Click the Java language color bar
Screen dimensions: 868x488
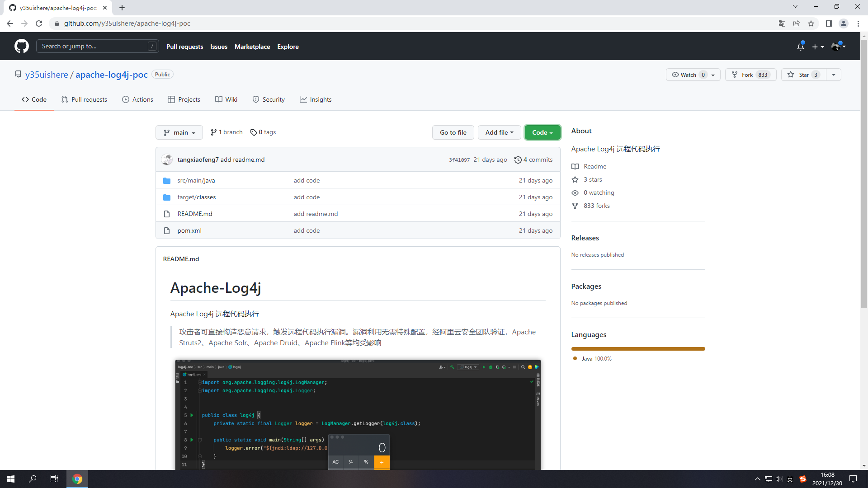tap(637, 349)
